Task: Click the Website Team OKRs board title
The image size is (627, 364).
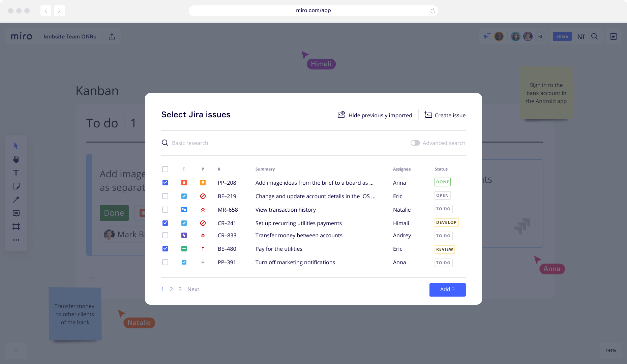Action: 70,36
